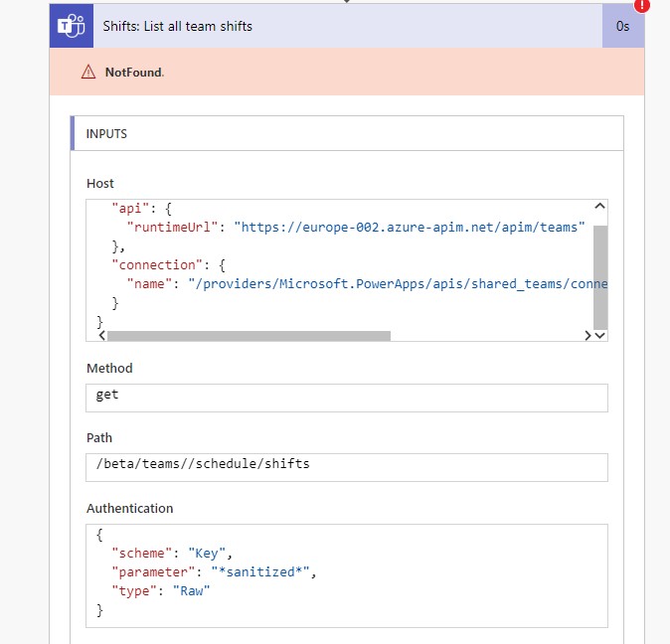670x644 pixels.
Task: Click the "*sanitized*" parameter value
Action: pyautogui.click(x=260, y=572)
